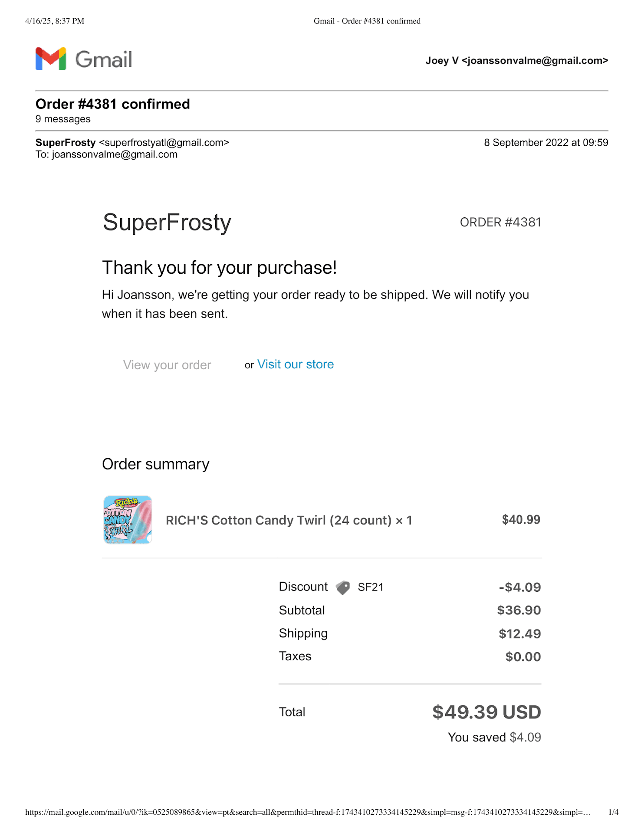Click the 8 September 2022 timestamp

click(546, 143)
